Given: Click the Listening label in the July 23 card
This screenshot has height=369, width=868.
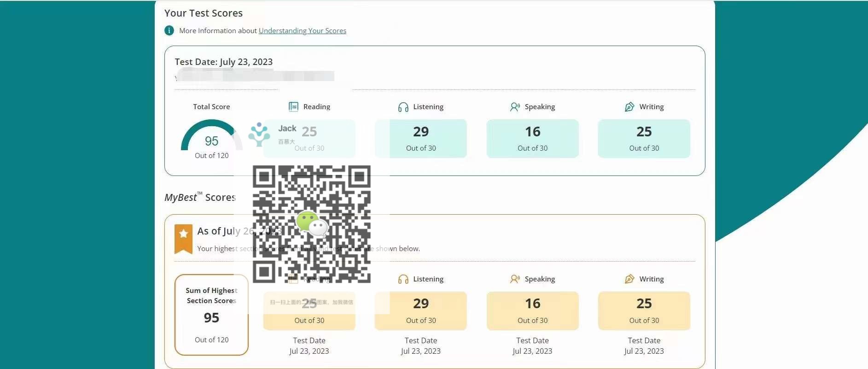Looking at the screenshot, I should 428,107.
